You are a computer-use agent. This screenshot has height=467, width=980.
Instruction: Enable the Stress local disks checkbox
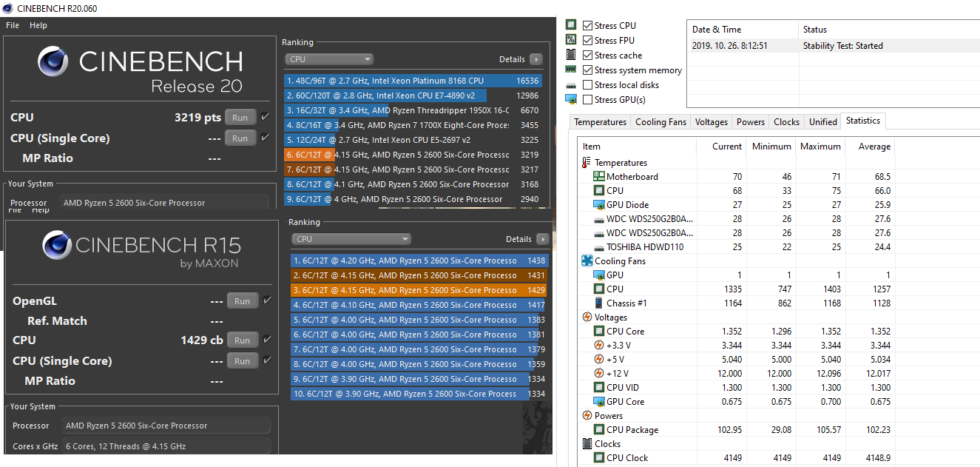coord(587,84)
